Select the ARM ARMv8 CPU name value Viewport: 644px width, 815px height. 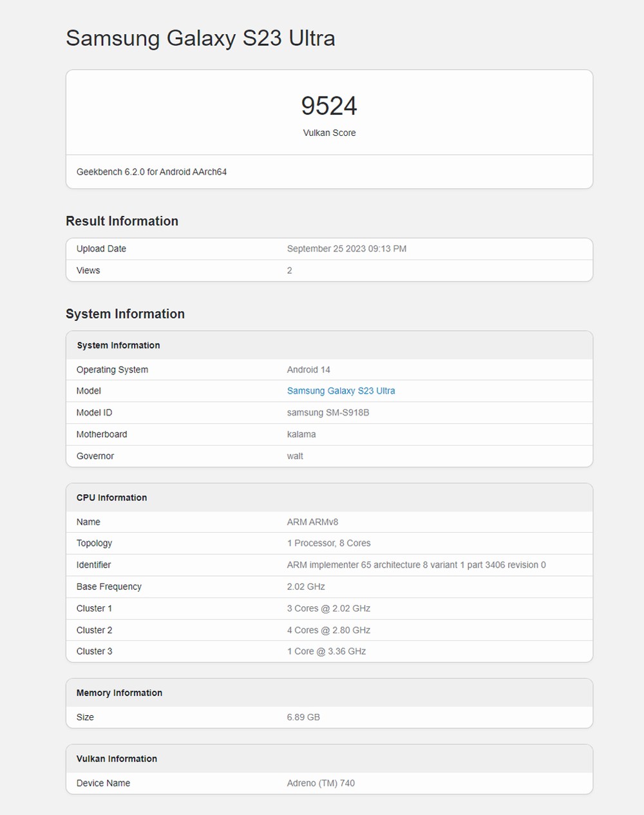click(312, 522)
